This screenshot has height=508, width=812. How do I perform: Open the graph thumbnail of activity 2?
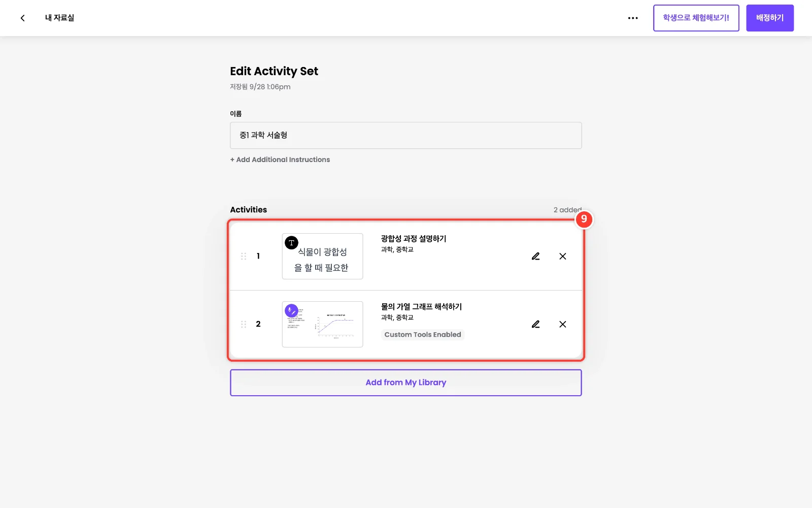point(322,324)
